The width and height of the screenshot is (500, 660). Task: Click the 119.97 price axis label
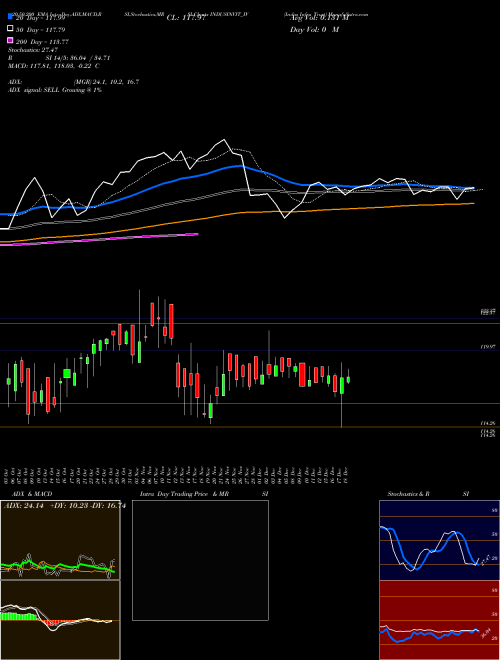click(x=488, y=346)
